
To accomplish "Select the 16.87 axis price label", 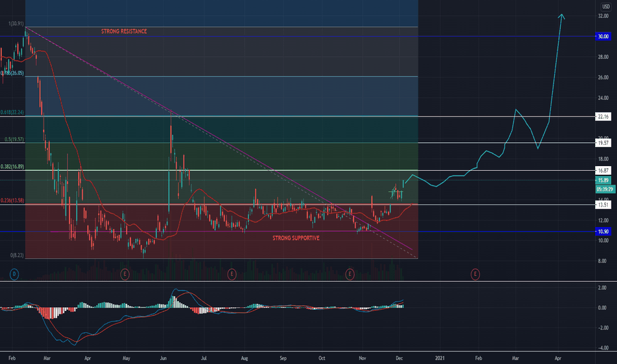I will (x=603, y=170).
